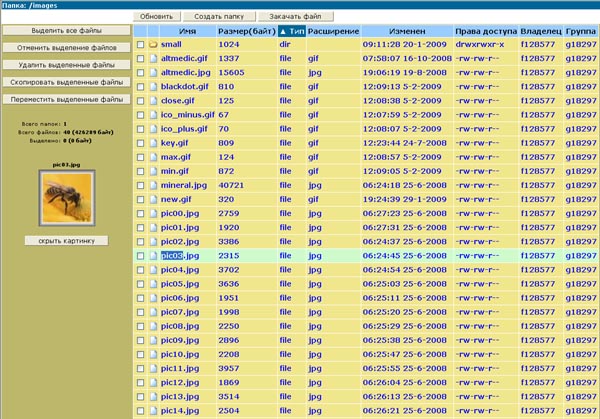Click file icon next to pic02.jpg
Screen dimensions: 600x419
153,242
